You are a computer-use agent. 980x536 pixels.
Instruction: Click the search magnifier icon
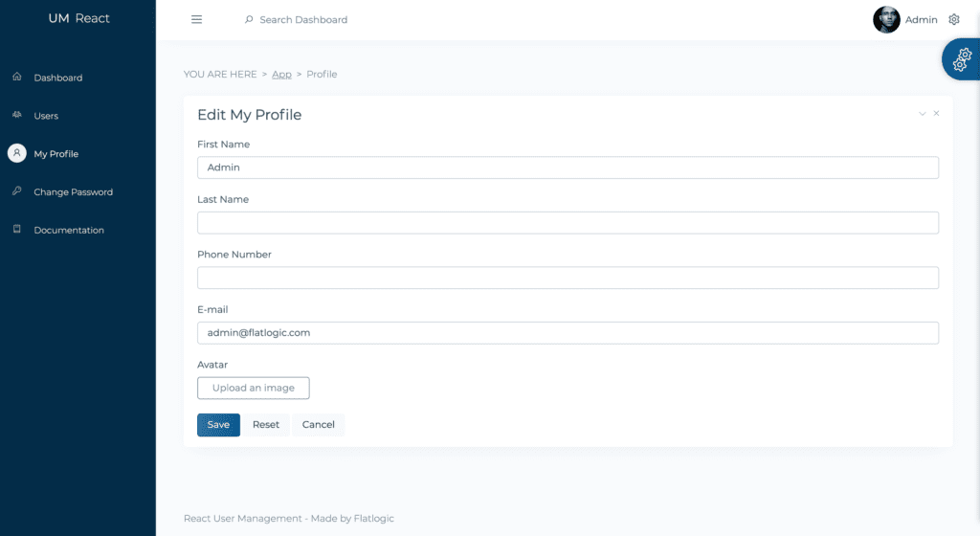pos(249,19)
